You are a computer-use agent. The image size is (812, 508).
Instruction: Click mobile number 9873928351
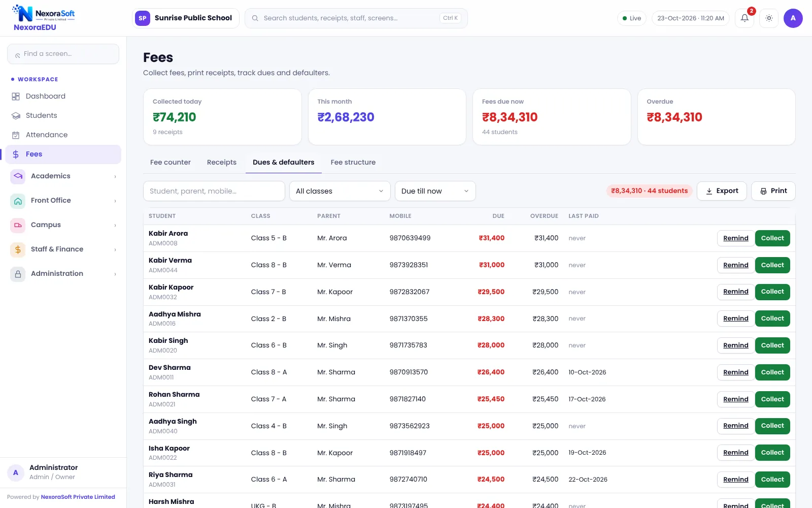coord(409,265)
